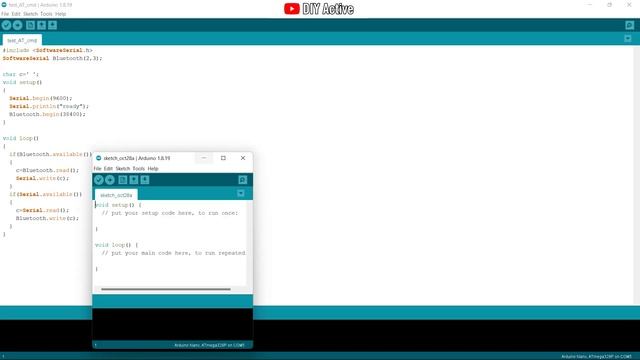Click New icon in sketch_oct28a window

pyautogui.click(x=122, y=180)
